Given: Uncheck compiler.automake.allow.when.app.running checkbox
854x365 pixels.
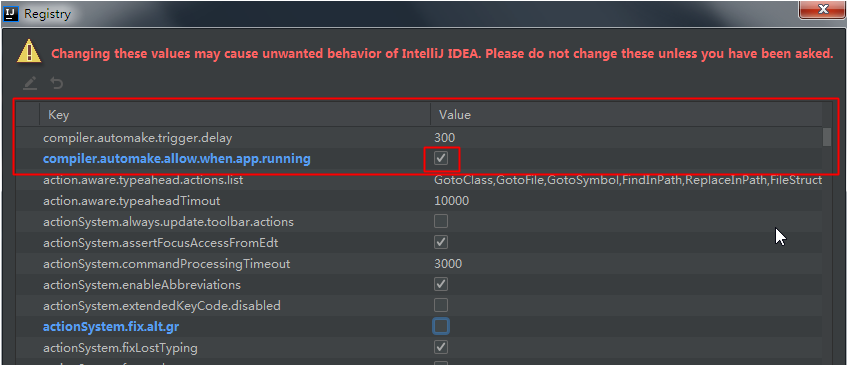Looking at the screenshot, I should click(x=441, y=159).
